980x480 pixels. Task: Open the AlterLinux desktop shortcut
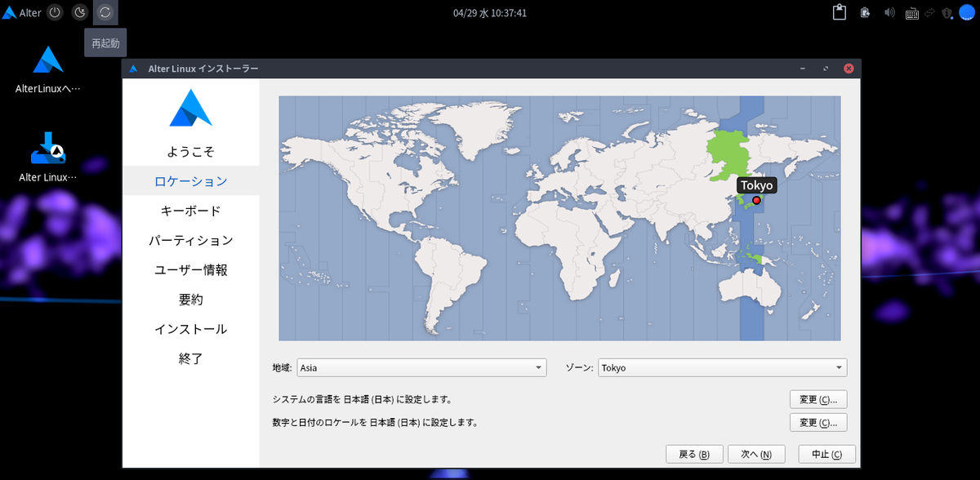(48, 69)
